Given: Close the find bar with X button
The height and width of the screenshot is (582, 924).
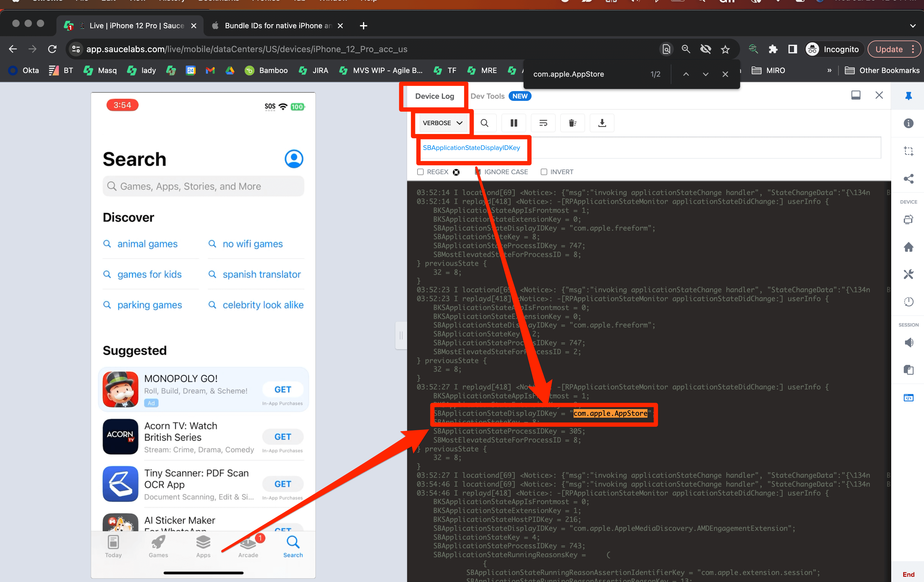Looking at the screenshot, I should tap(725, 75).
